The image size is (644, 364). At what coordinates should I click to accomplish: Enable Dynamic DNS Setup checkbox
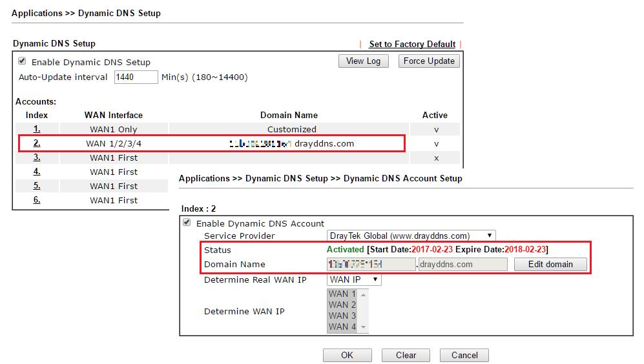click(22, 62)
